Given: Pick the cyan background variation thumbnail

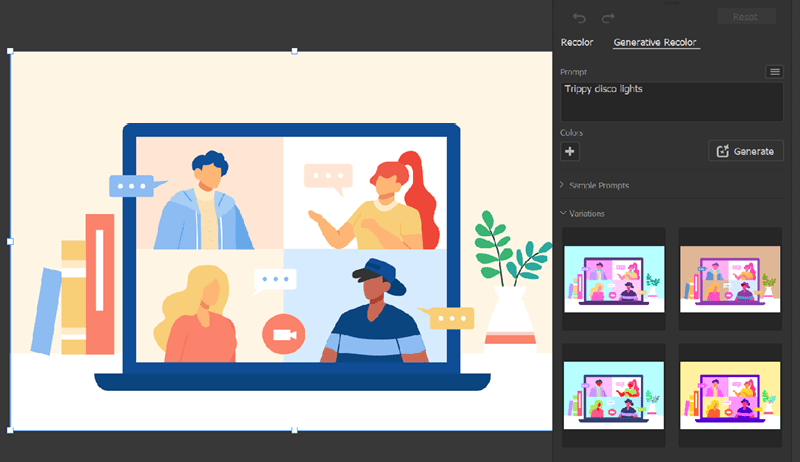Looking at the screenshot, I should [x=614, y=279].
